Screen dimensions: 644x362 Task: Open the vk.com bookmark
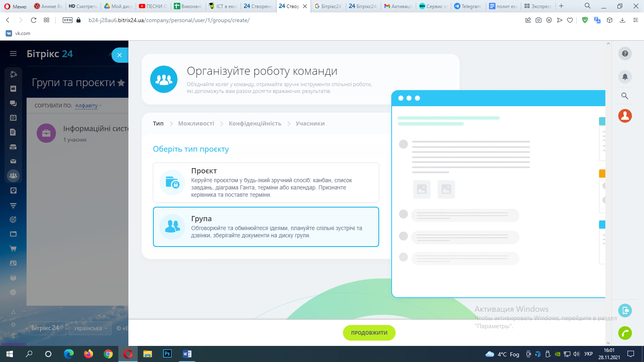pyautogui.click(x=18, y=33)
